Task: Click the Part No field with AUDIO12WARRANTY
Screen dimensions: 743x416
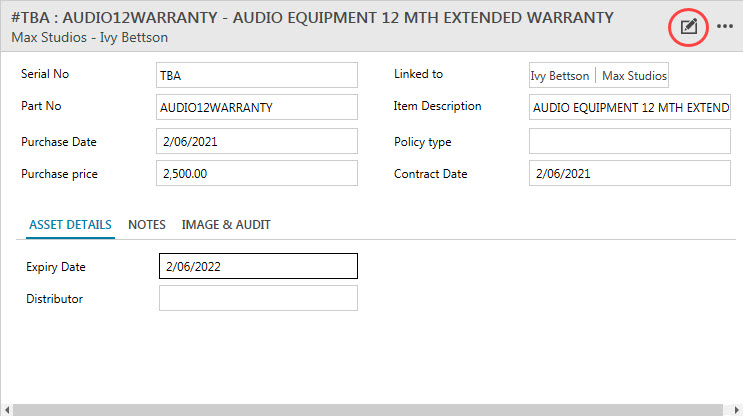Action: [x=257, y=107]
